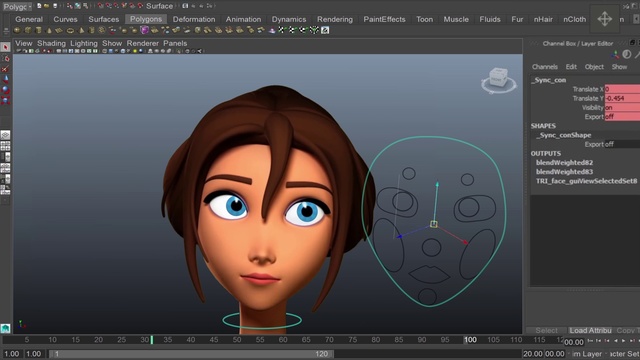Toggle the Export attribute under _Sync_con
Viewport: 640px width, 360px height.
coord(622,117)
